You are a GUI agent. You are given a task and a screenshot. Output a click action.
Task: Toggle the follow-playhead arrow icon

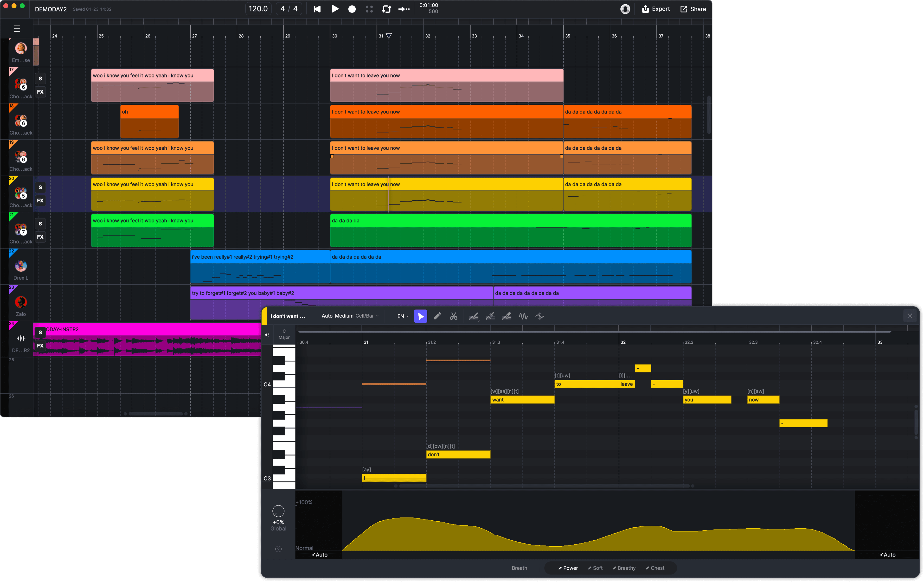(x=404, y=9)
